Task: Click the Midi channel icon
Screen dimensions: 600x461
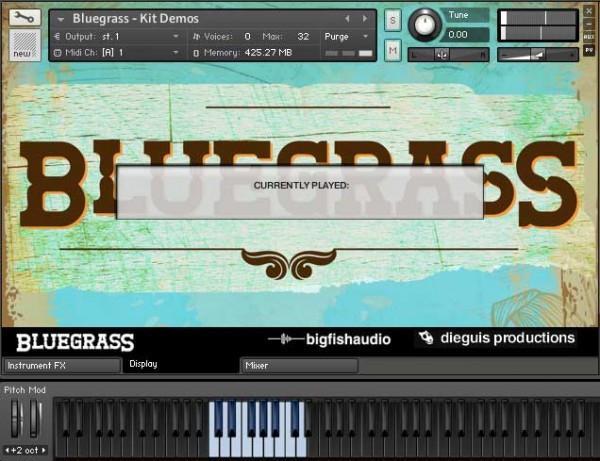Action: pos(57,52)
